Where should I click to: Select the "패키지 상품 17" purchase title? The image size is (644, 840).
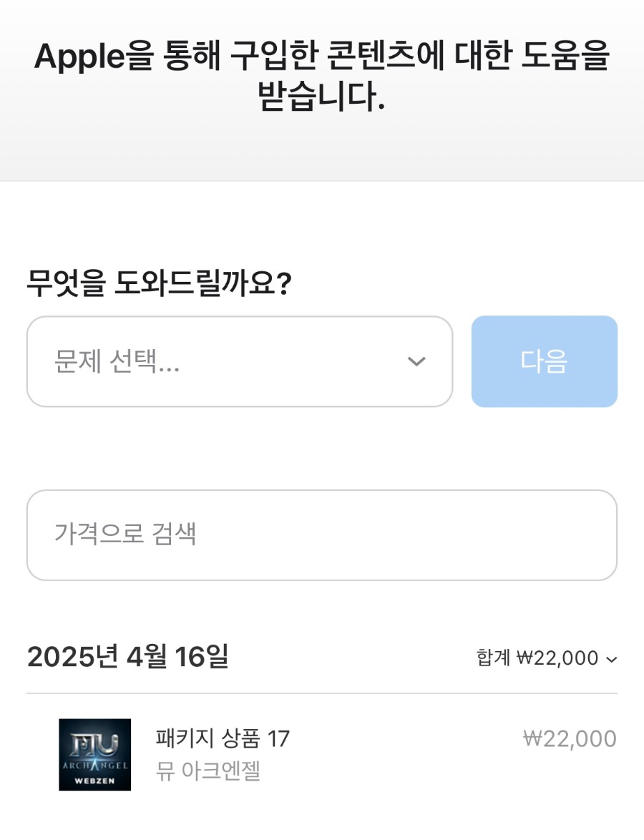222,738
